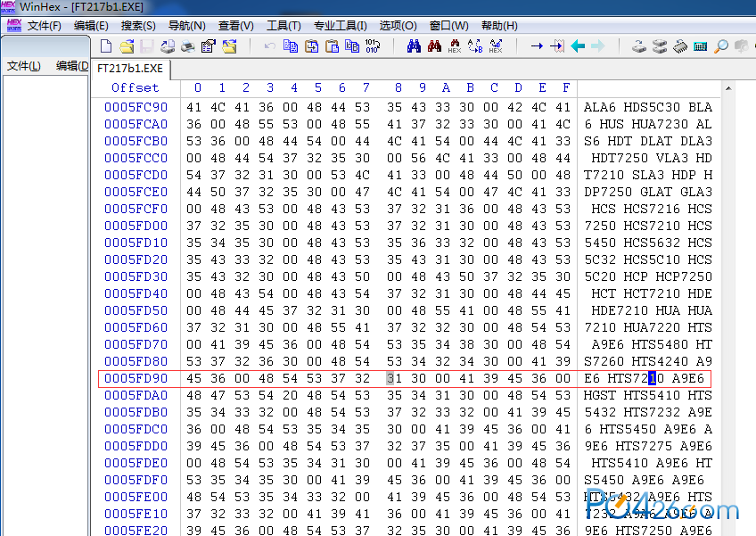Click the magnifying glass Analyze icon
Image resolution: width=756 pixels, height=536 pixels.
pos(721,46)
